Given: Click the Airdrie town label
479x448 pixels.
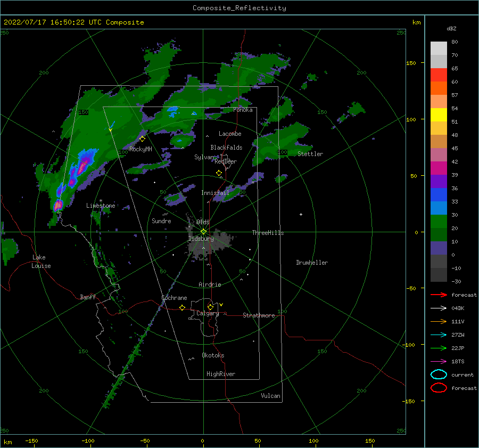Looking at the screenshot, I should (x=210, y=284).
